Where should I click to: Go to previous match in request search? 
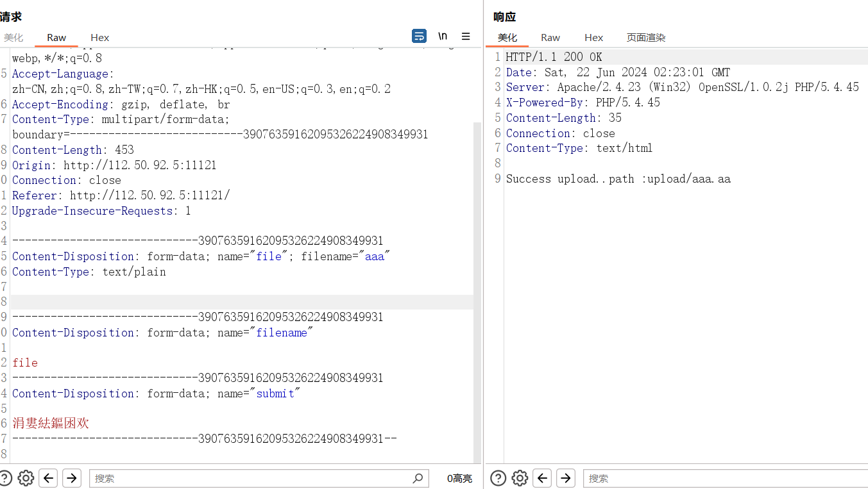[x=49, y=478]
